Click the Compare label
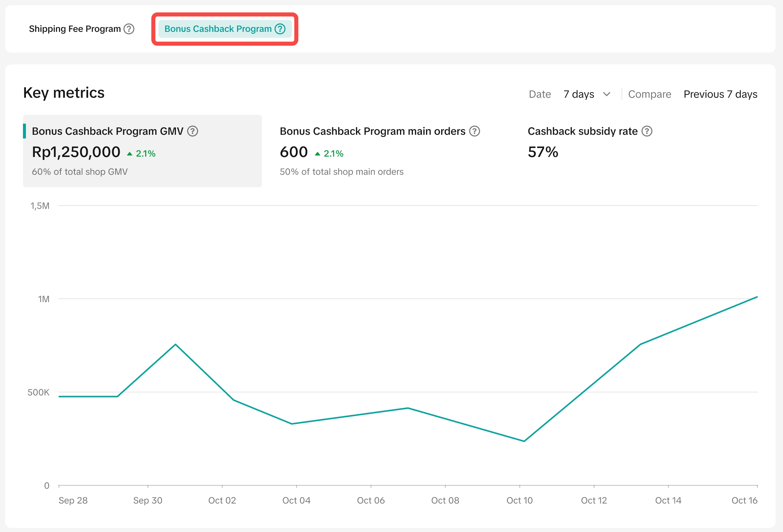Screen dimensions: 783x532 point(649,94)
